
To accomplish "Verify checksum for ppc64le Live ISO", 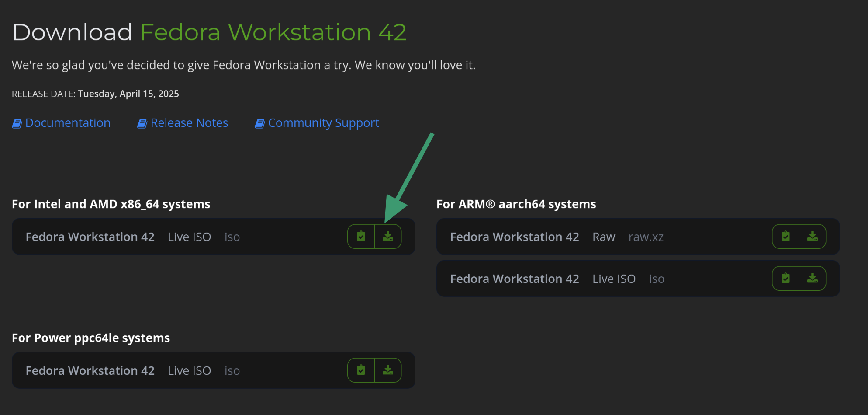I will click(x=361, y=370).
